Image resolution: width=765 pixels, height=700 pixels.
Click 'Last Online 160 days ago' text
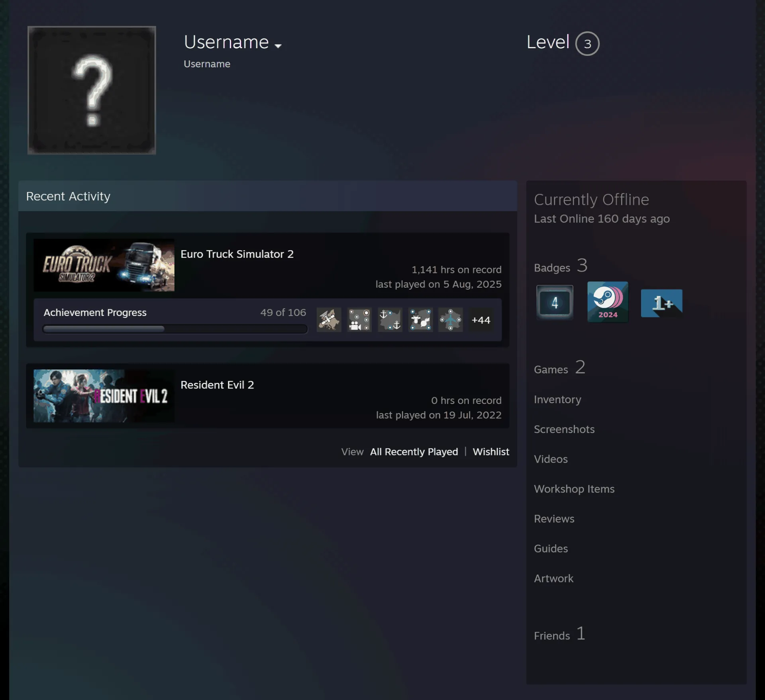pyautogui.click(x=602, y=219)
